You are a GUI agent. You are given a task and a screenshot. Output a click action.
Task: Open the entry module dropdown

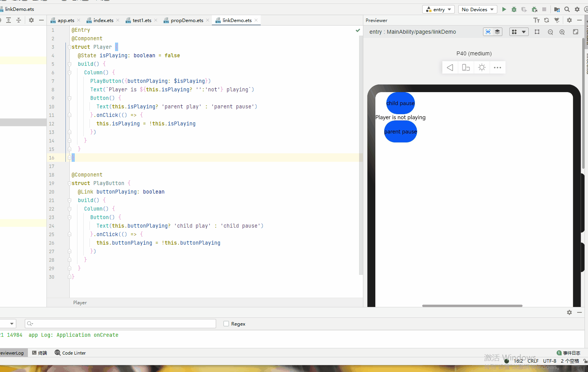(438, 9)
